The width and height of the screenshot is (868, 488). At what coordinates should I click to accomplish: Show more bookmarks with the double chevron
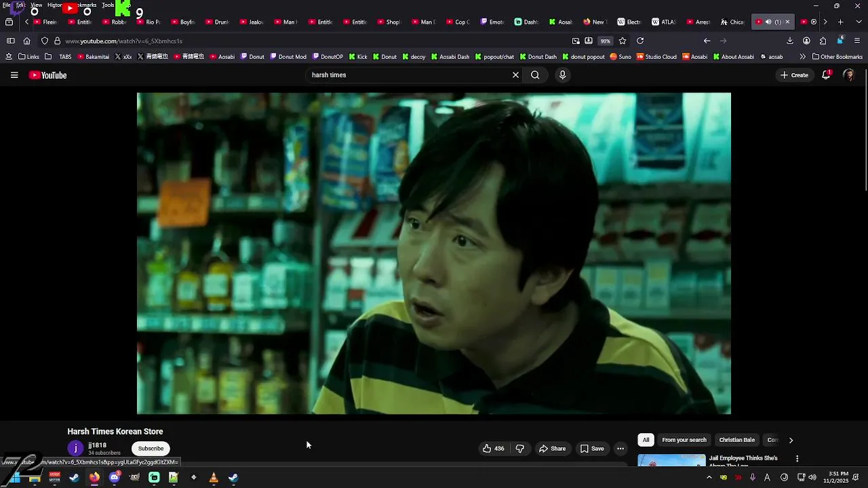pos(803,57)
